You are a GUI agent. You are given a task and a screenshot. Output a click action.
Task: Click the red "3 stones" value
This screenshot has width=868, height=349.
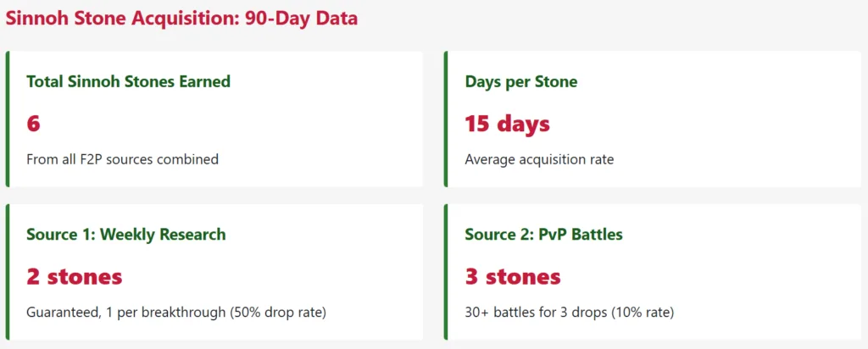coord(512,276)
